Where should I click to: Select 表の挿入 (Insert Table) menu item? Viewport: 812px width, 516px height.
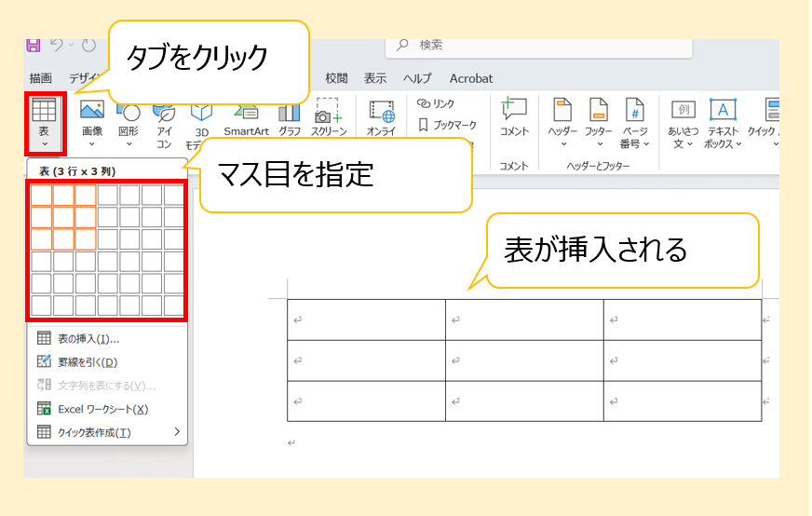tap(88, 339)
